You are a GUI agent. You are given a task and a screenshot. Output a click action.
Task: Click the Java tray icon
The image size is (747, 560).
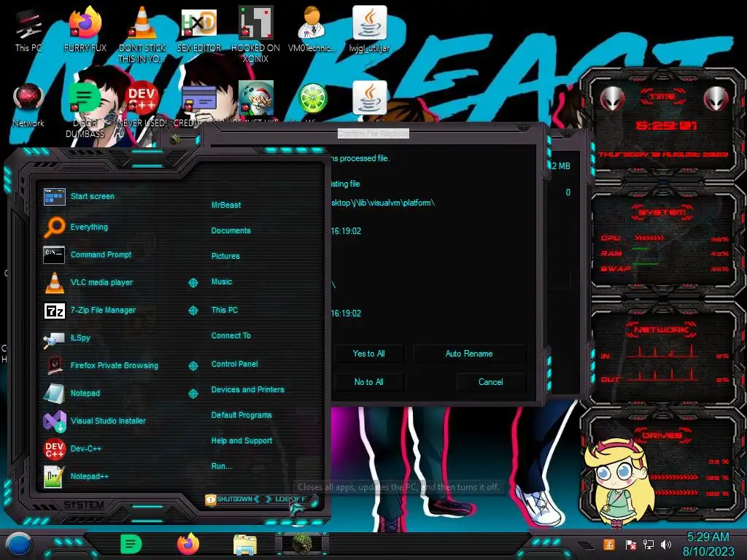point(609,544)
